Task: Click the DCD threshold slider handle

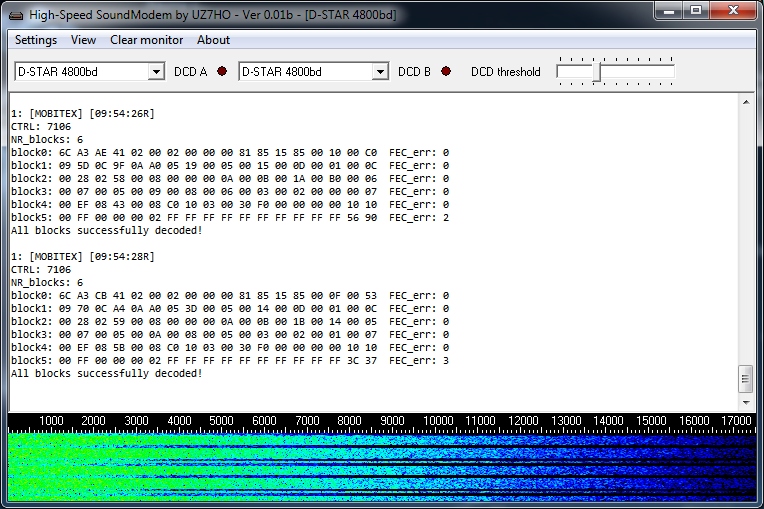Action: [x=597, y=72]
